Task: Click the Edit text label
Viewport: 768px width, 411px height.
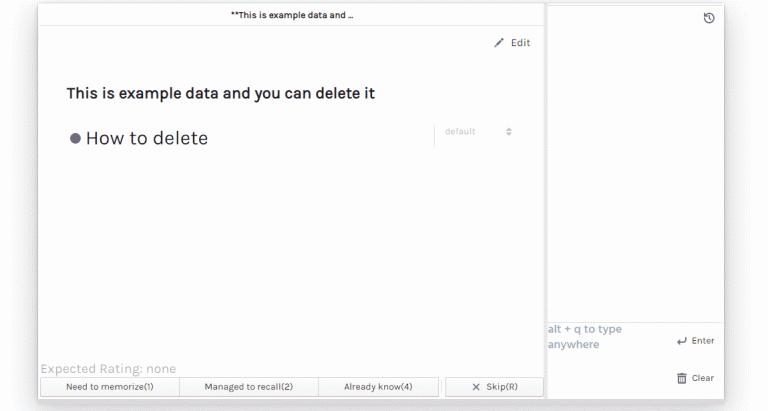Action: point(521,43)
